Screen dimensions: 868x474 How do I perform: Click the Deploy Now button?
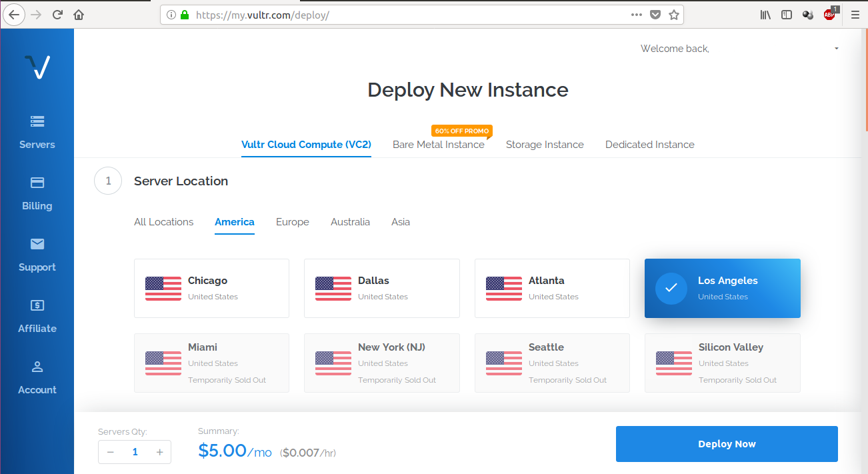(727, 444)
